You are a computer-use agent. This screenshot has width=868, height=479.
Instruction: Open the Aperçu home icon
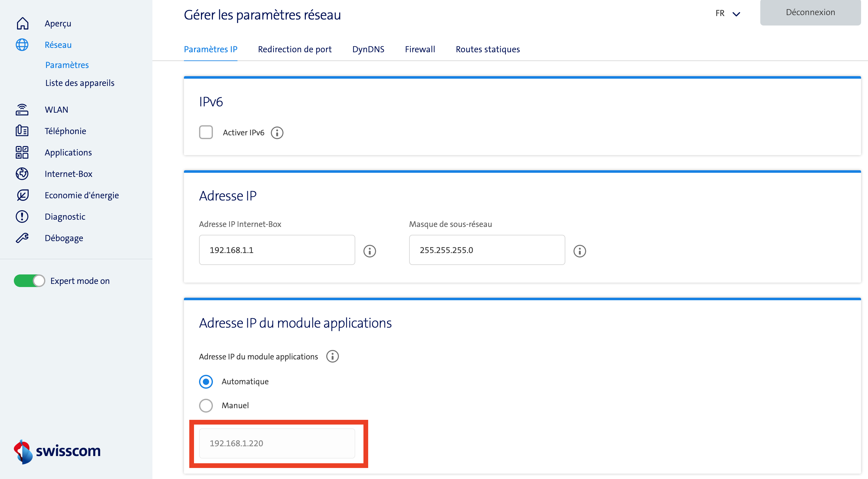[22, 23]
